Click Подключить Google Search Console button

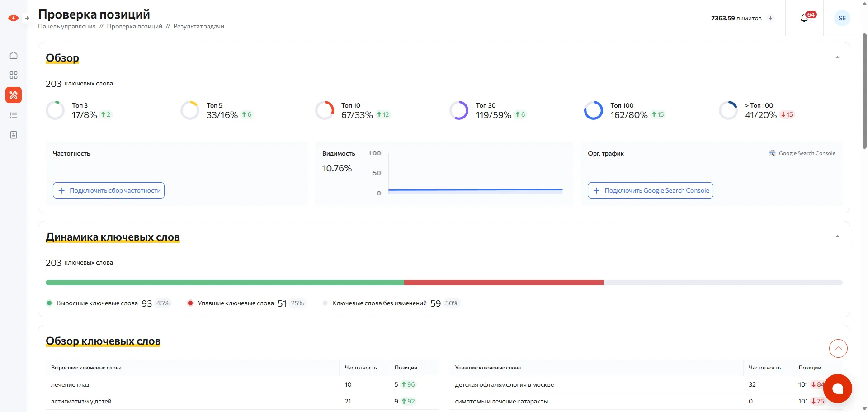pyautogui.click(x=651, y=190)
